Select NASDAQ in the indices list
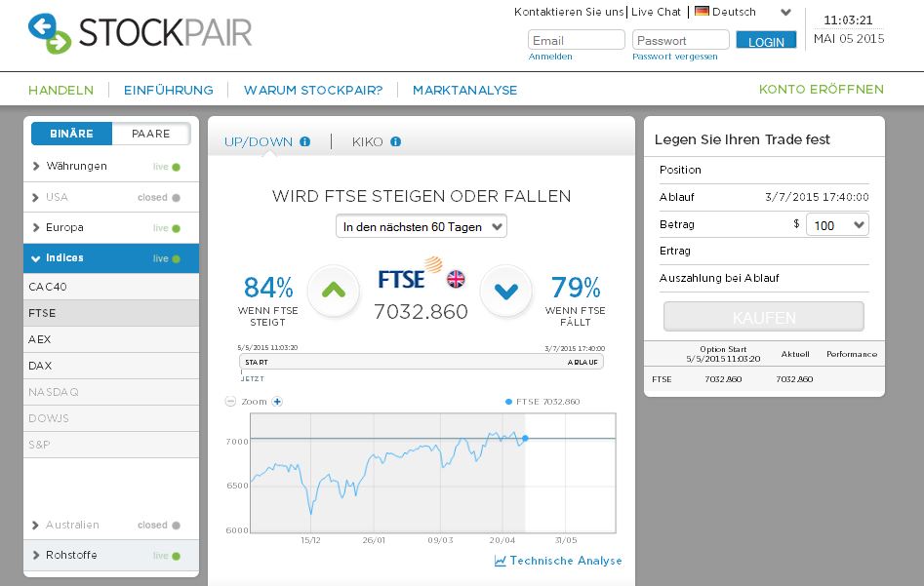The height and width of the screenshot is (586, 924). pyautogui.click(x=111, y=392)
